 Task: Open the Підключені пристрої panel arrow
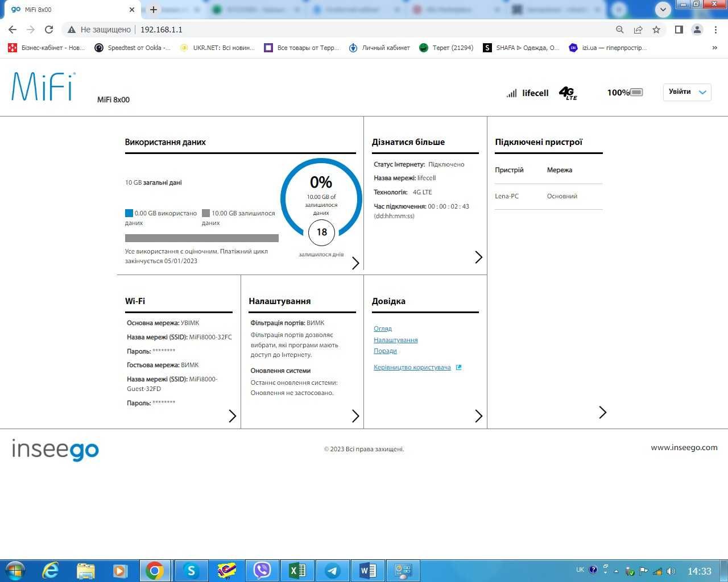602,412
